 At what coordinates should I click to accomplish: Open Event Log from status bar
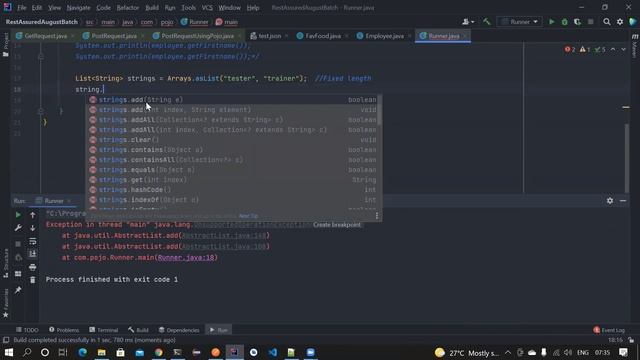point(609,330)
